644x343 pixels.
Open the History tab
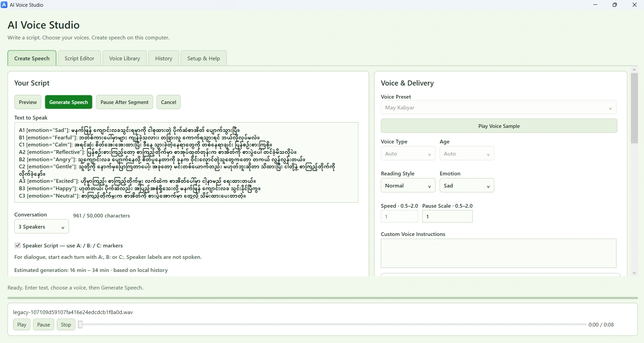tap(164, 58)
